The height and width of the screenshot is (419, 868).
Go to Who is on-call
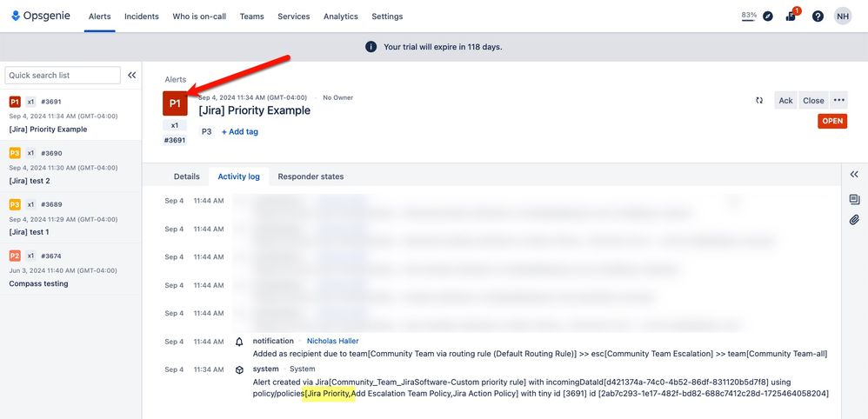tap(199, 17)
